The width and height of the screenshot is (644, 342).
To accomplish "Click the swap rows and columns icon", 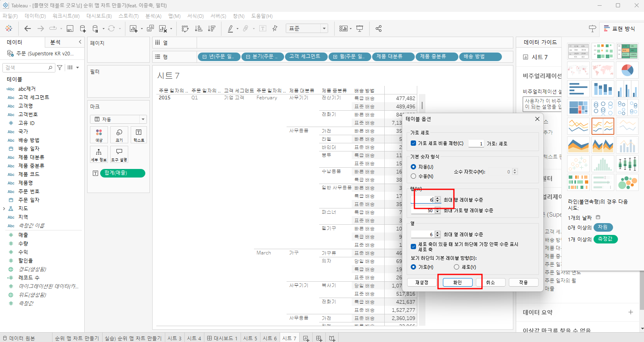I will 185,28.
